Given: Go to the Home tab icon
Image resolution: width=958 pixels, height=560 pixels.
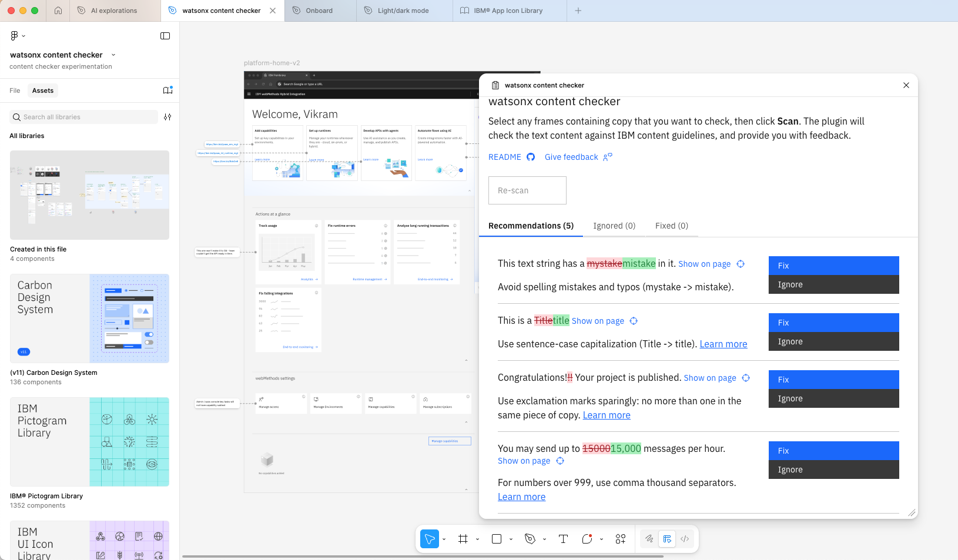Looking at the screenshot, I should [x=58, y=11].
